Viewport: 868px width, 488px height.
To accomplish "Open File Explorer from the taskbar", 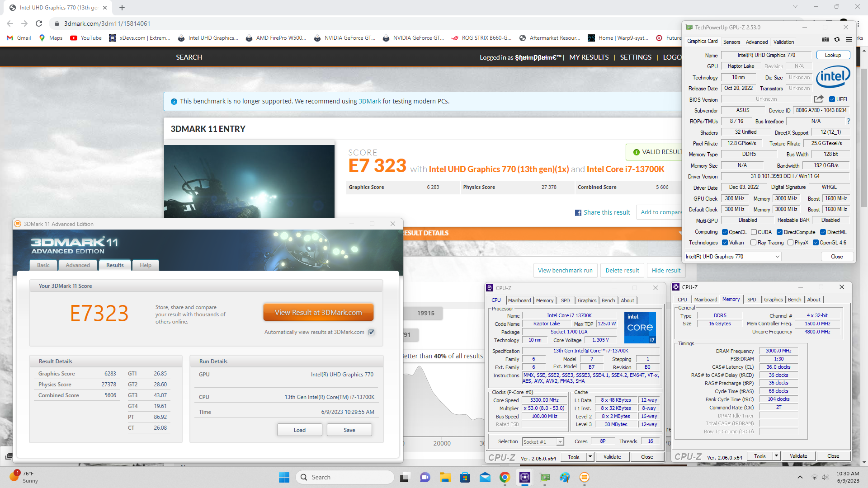I will click(445, 477).
